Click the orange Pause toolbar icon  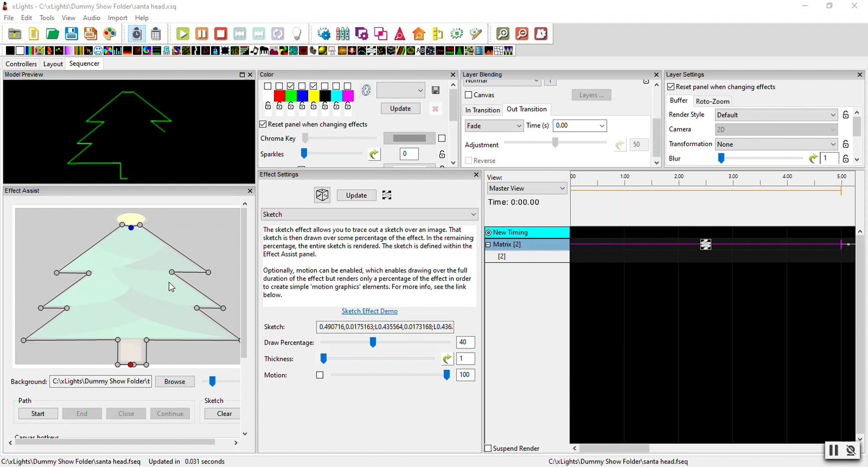(x=202, y=34)
